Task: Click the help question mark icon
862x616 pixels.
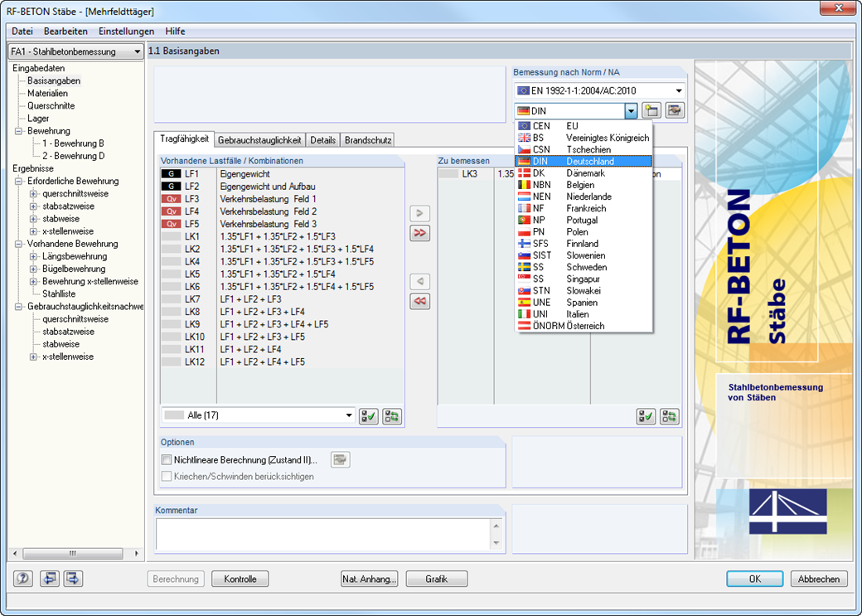Action: pyautogui.click(x=23, y=579)
